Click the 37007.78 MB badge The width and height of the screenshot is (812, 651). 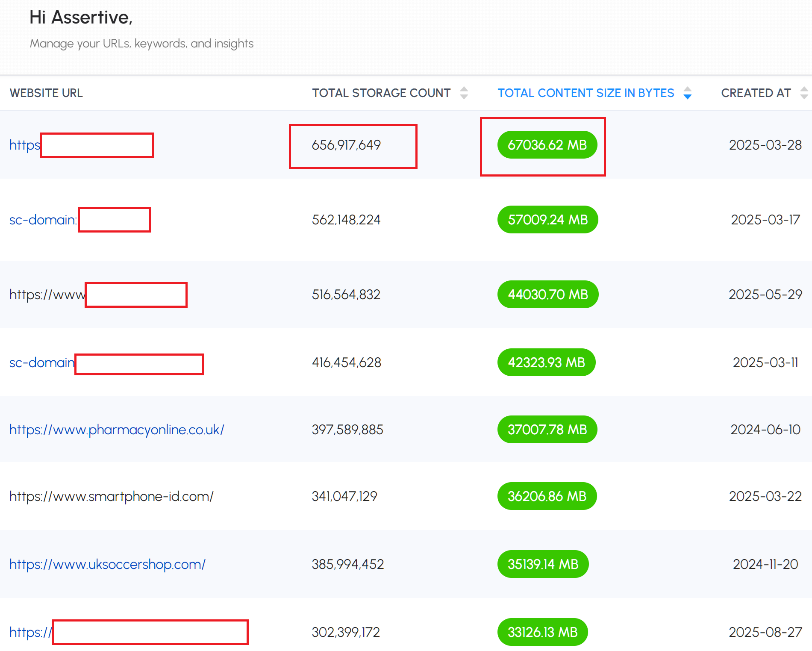coord(547,430)
